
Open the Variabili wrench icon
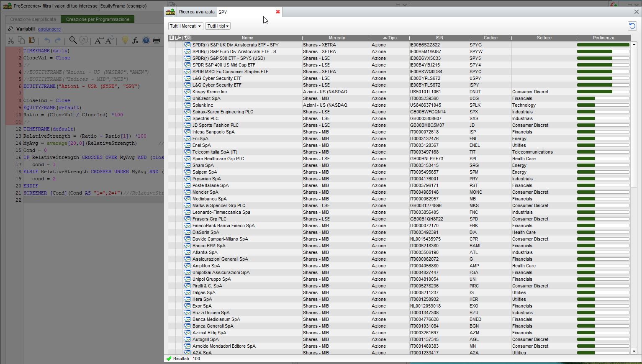pyautogui.click(x=10, y=28)
